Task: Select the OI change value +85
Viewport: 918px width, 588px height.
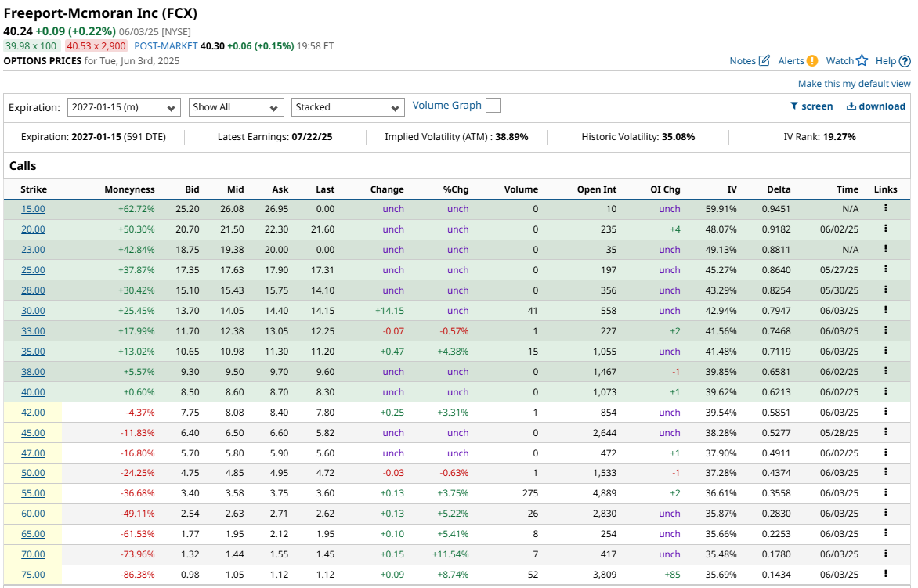Action: point(672,575)
